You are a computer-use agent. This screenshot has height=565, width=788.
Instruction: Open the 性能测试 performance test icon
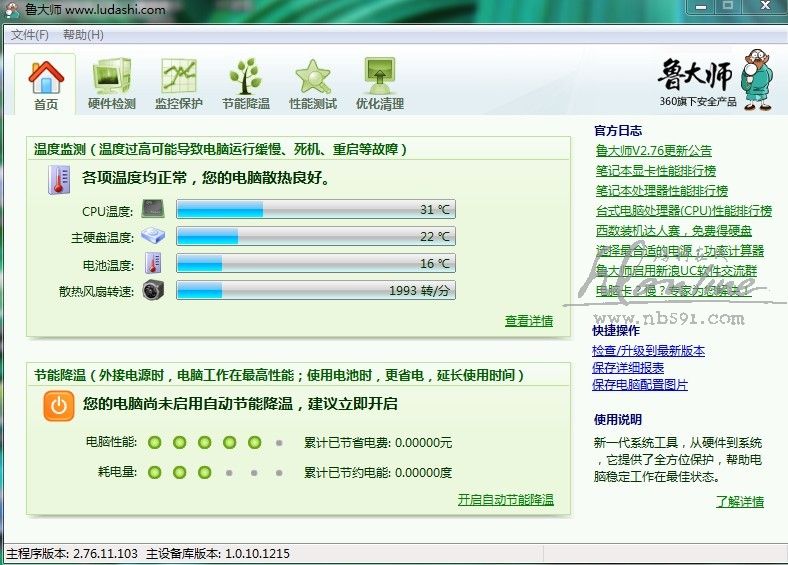313,78
